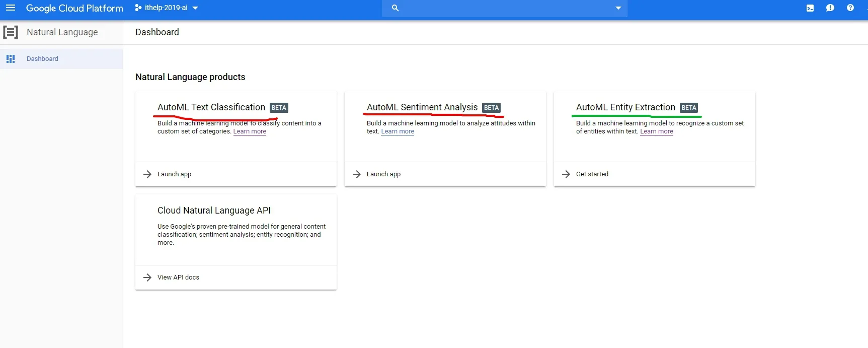Viewport: 868px width, 348px height.
Task: Open Learn more link under Sentiment Analysis
Action: click(x=398, y=131)
